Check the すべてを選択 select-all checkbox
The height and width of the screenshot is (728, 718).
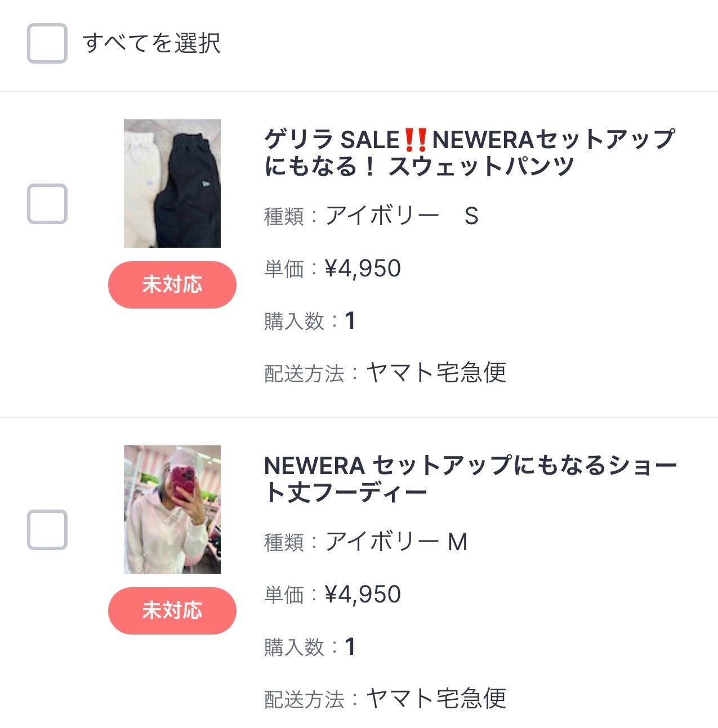pyautogui.click(x=47, y=43)
